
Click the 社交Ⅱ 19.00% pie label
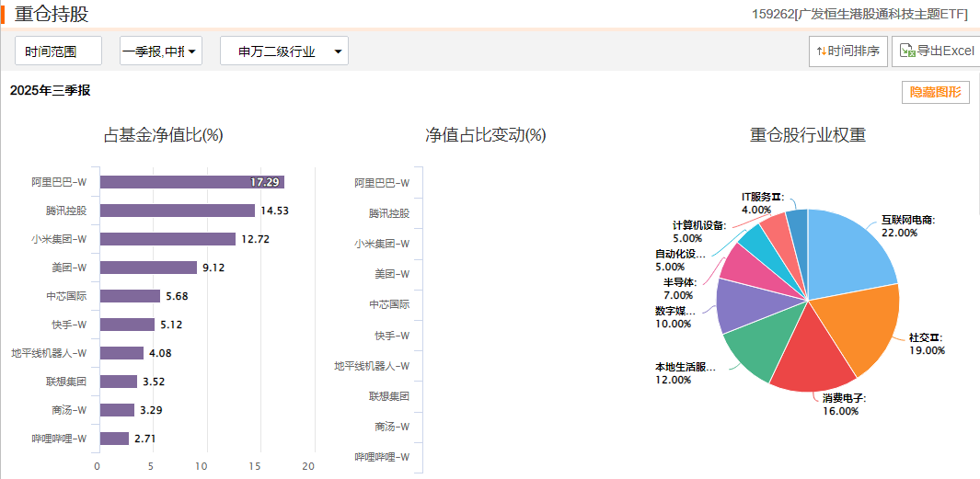927,344
